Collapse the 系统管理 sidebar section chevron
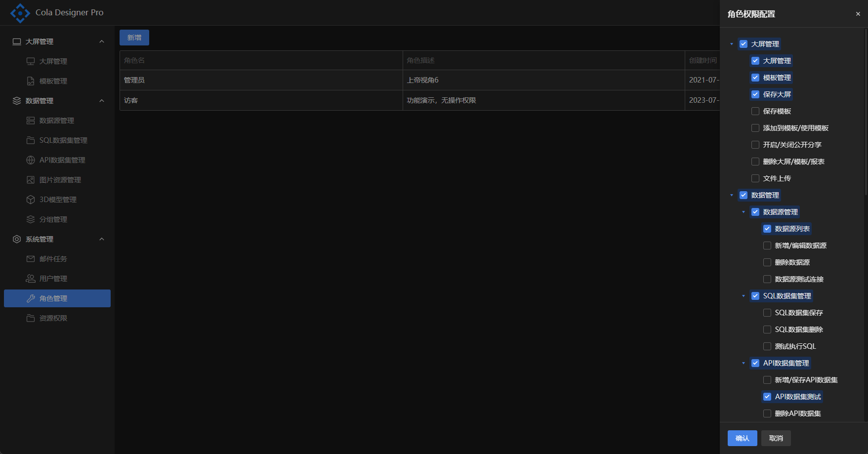The image size is (868, 454). pos(102,239)
